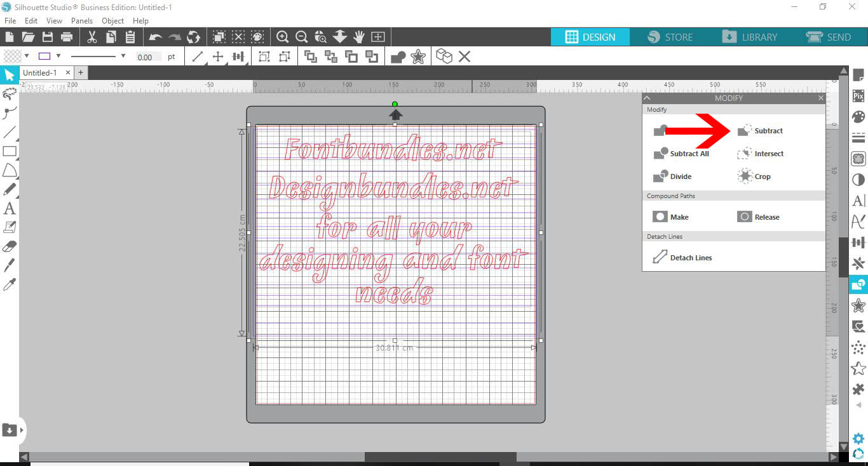The image size is (868, 466).
Task: Delete selection with the X toolbar icon
Action: pos(465,57)
